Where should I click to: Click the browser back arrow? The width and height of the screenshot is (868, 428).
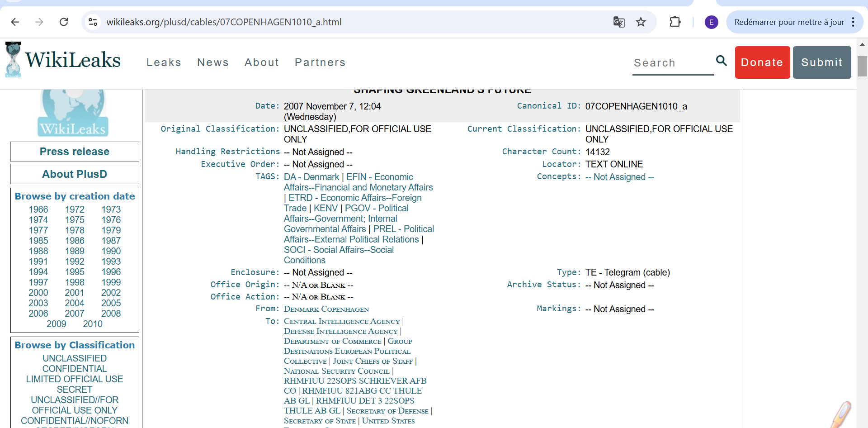[x=15, y=22]
